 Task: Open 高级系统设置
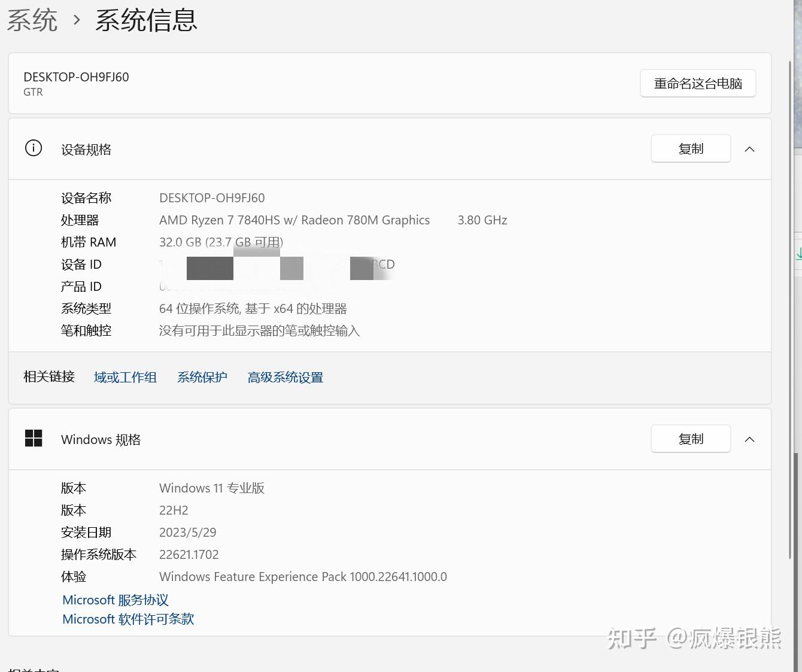[x=285, y=377]
